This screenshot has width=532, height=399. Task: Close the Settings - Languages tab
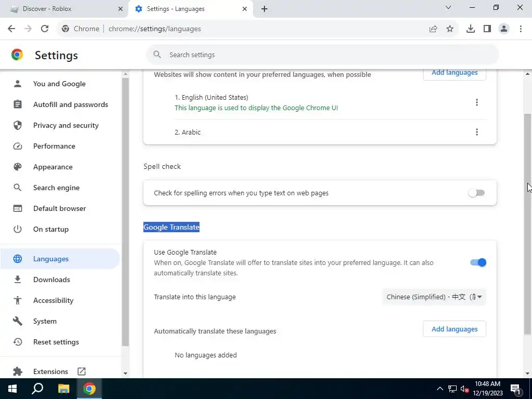tap(245, 9)
